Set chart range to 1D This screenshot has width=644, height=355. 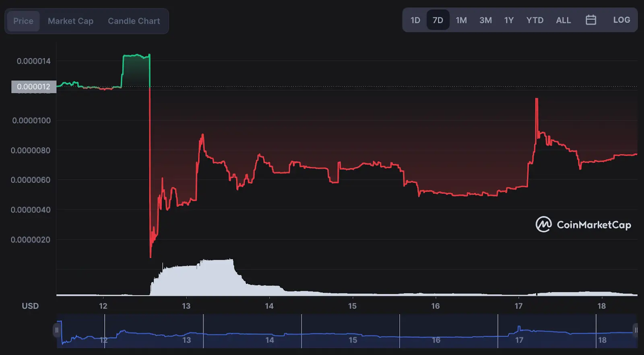tap(415, 20)
